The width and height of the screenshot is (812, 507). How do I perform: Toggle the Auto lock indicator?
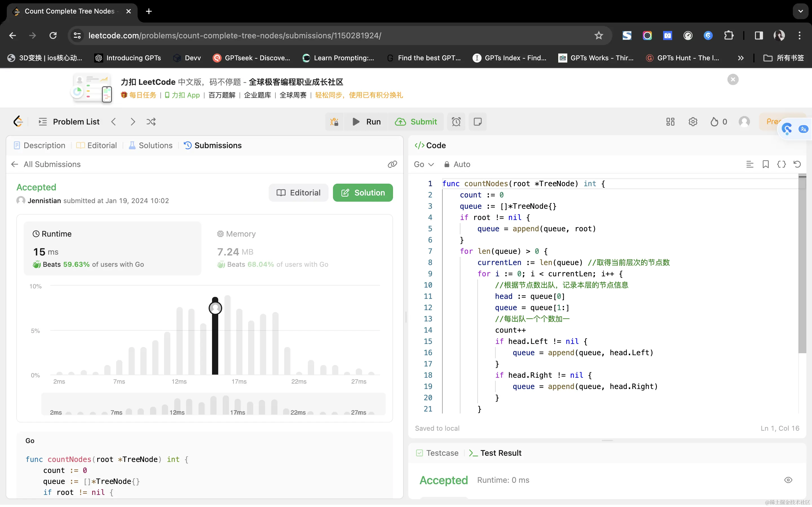pyautogui.click(x=457, y=164)
